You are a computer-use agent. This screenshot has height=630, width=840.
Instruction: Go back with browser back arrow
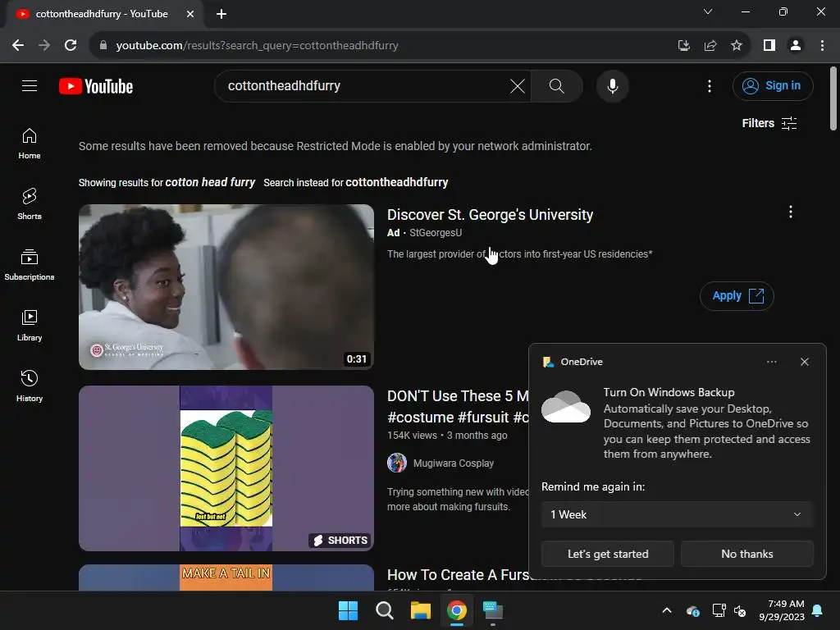[18, 45]
